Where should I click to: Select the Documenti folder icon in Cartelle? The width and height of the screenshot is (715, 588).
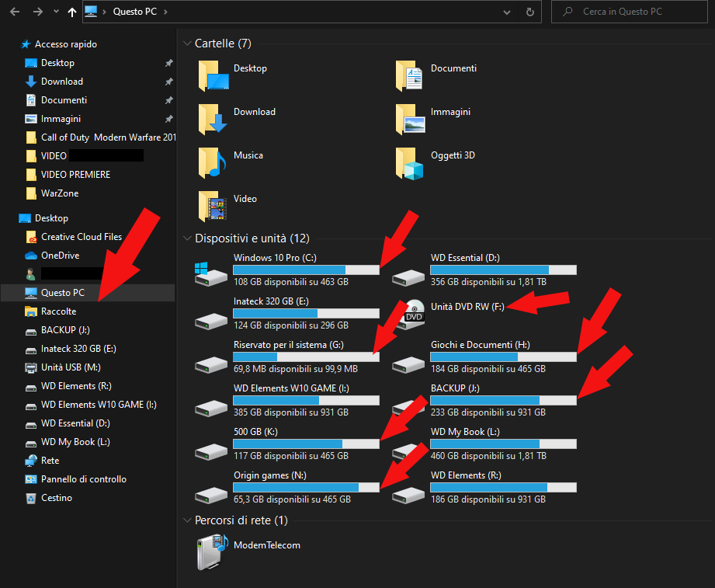click(x=409, y=76)
